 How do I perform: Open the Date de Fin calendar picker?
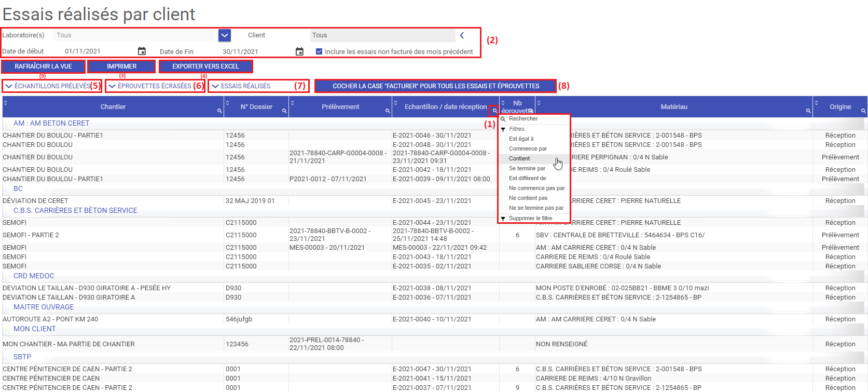tap(299, 51)
